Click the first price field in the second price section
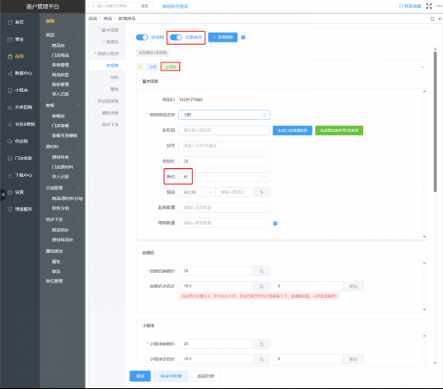Image resolution: width=443 pixels, height=389 pixels. (x=218, y=344)
